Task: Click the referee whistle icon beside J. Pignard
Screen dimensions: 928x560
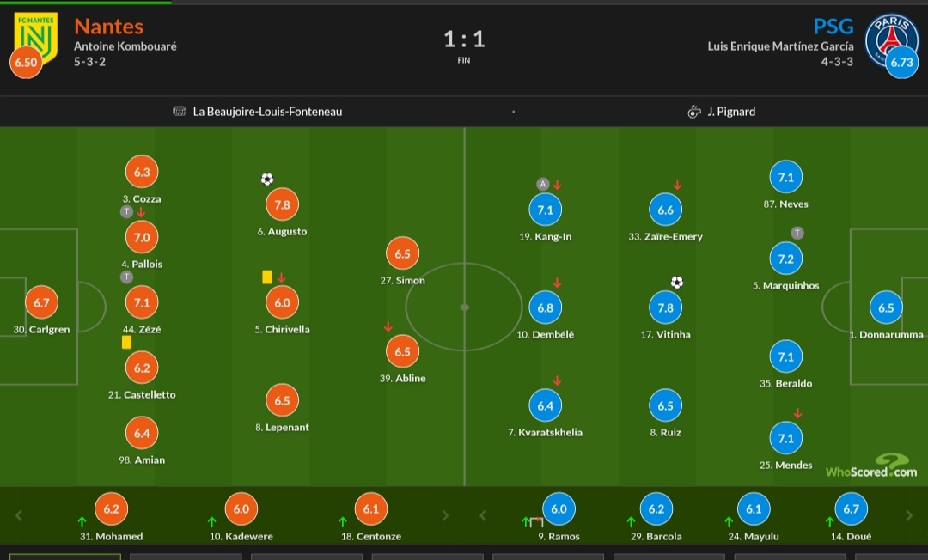Action: [694, 112]
